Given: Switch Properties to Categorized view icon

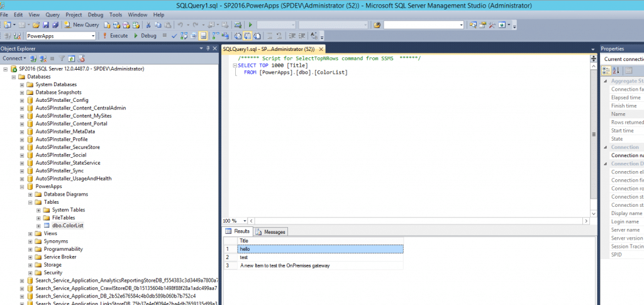Looking at the screenshot, I should [607, 70].
